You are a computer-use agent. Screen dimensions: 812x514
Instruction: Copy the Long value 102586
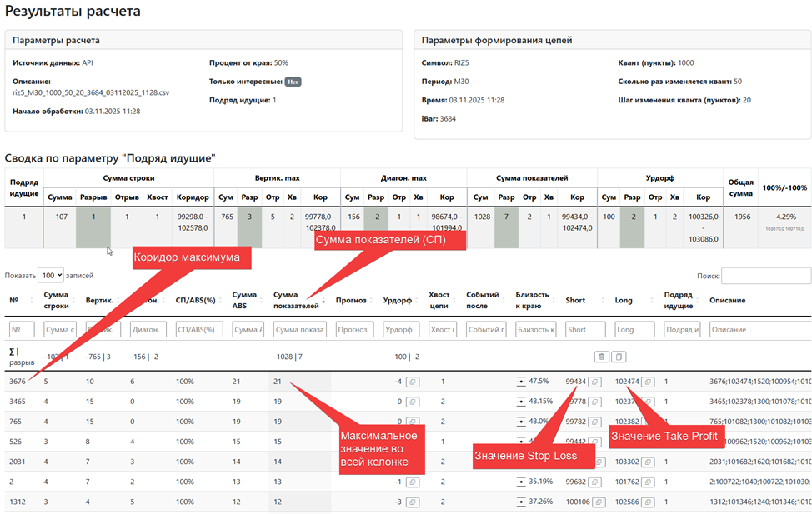pyautogui.click(x=648, y=502)
